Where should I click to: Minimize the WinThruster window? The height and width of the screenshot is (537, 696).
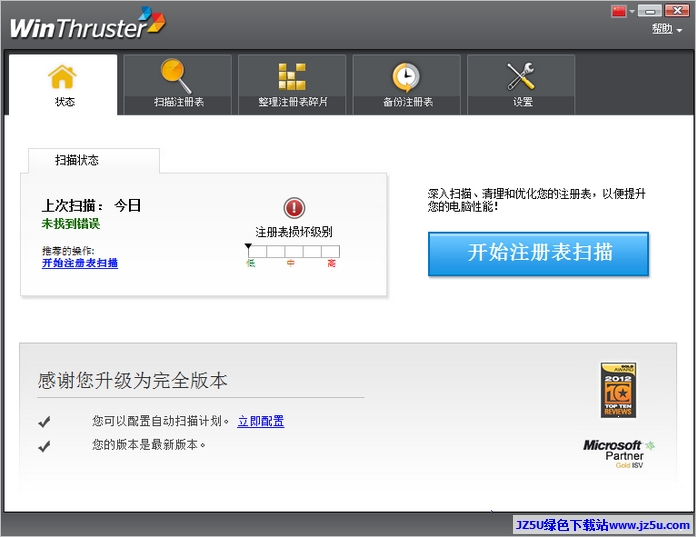650,11
